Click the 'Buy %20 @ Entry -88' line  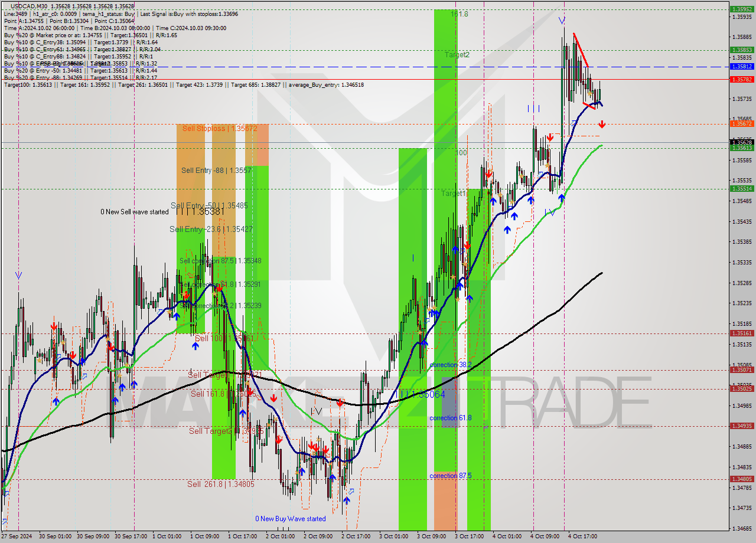(x=80, y=77)
